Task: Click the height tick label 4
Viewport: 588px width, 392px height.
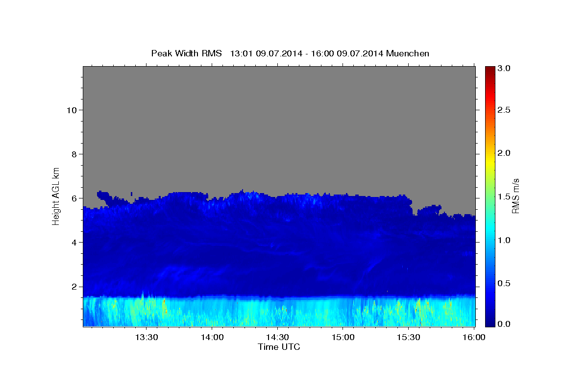Action: click(73, 243)
